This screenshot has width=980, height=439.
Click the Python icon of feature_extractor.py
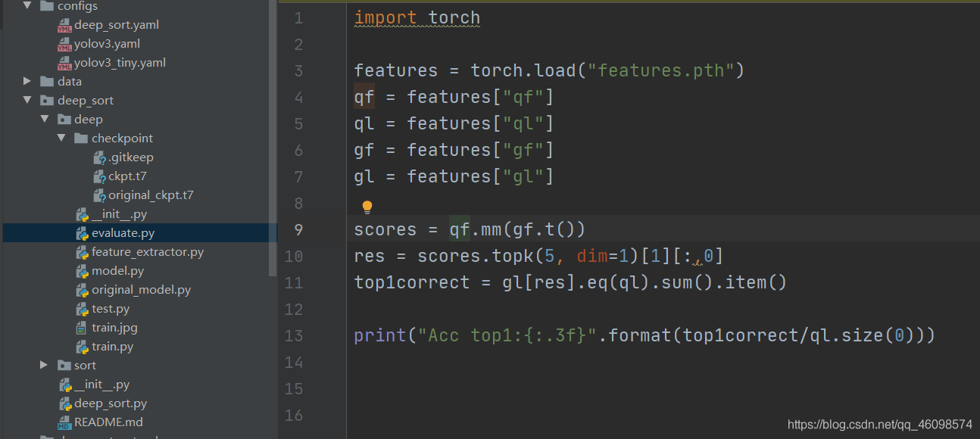(x=82, y=252)
